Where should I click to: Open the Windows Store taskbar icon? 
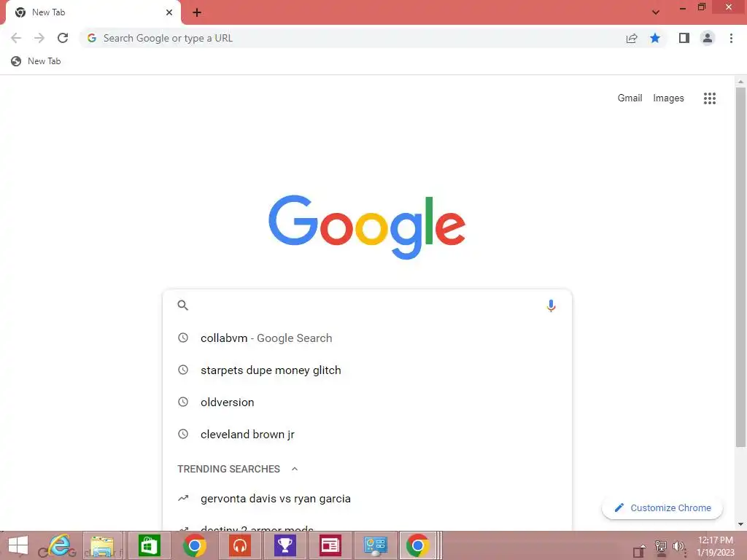pos(149,545)
